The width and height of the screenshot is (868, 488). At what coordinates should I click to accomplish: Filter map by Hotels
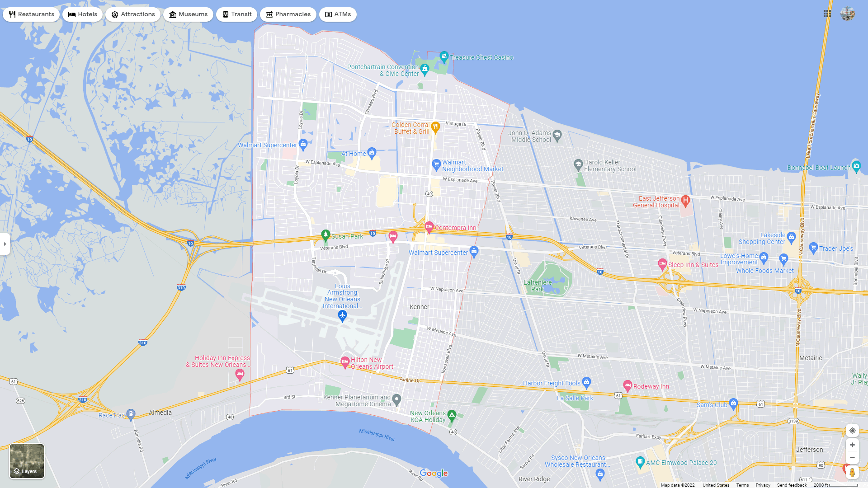coord(83,14)
